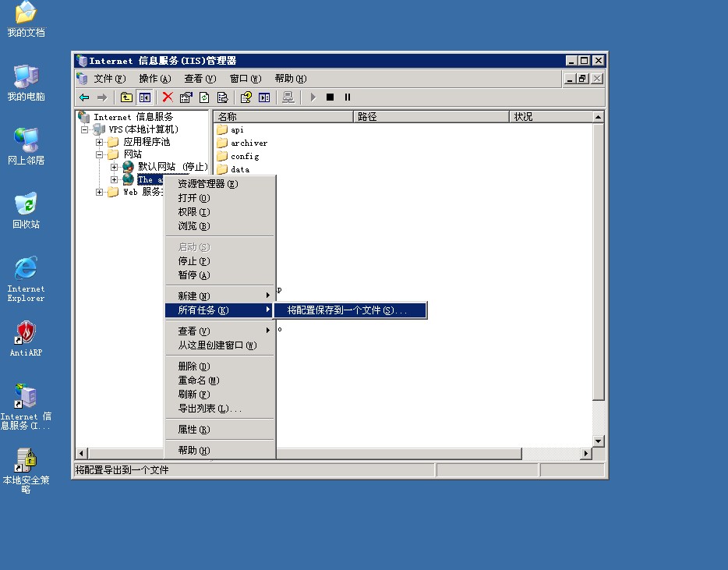Choose 资源管理器 from the context menu
This screenshot has width=728, height=570.
point(220,184)
